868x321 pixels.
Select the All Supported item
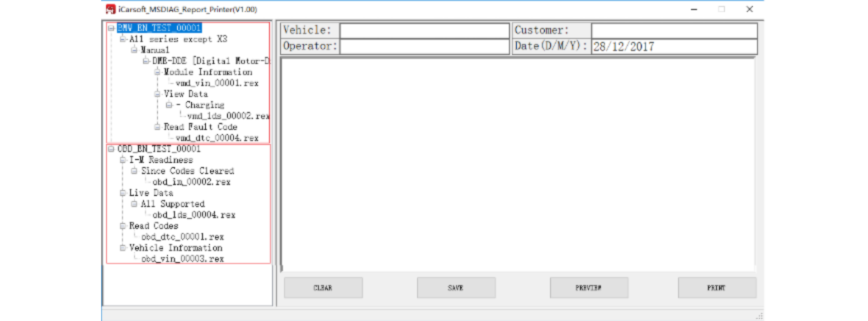tap(173, 204)
